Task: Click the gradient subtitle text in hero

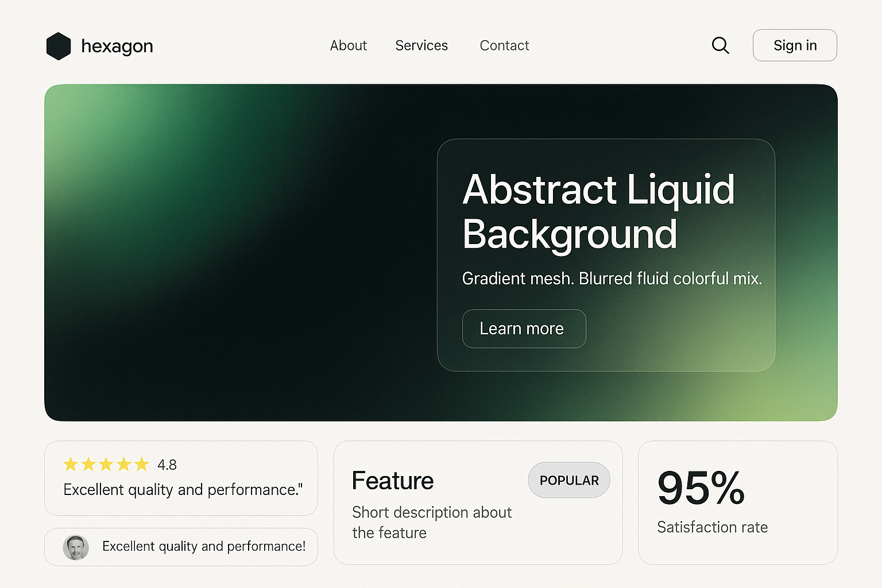Action: coord(612,278)
